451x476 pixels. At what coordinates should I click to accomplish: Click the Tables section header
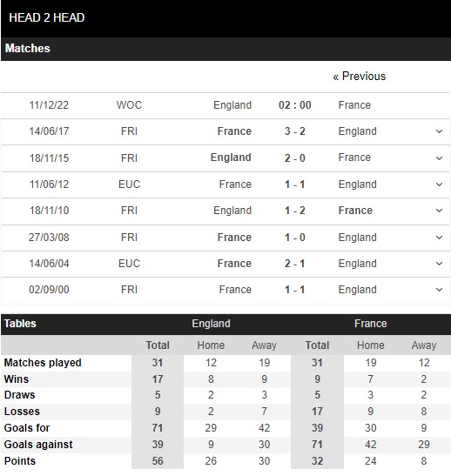[x=20, y=324]
